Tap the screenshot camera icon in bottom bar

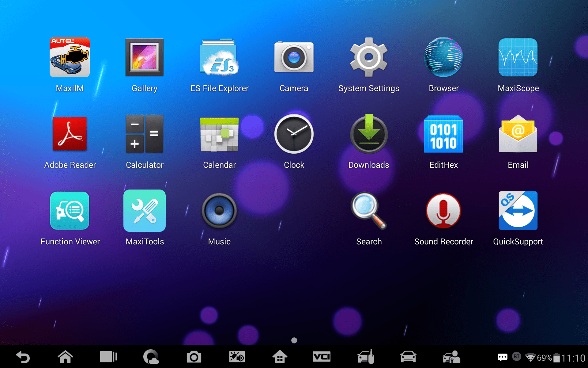pyautogui.click(x=194, y=357)
